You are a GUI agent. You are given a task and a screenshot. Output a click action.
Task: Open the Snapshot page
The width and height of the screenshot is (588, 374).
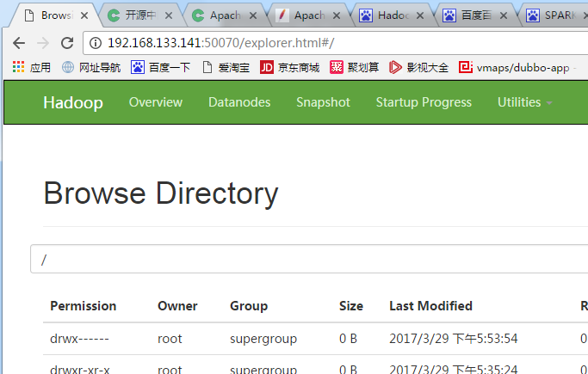(x=323, y=102)
